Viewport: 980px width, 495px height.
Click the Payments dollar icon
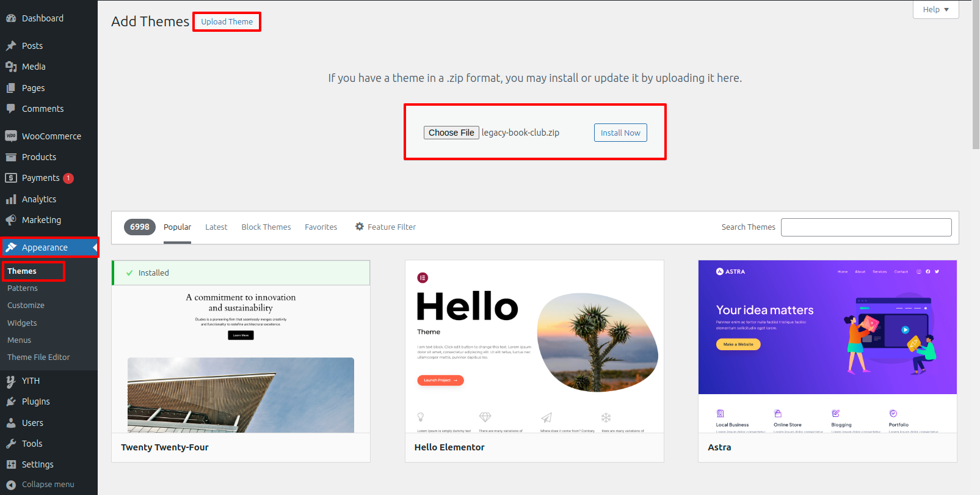tap(11, 178)
